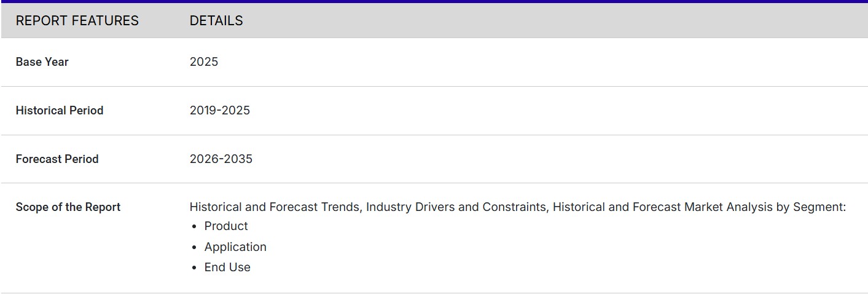Click the Product segment list item
Viewport: 868px width, 294px height.
[226, 226]
